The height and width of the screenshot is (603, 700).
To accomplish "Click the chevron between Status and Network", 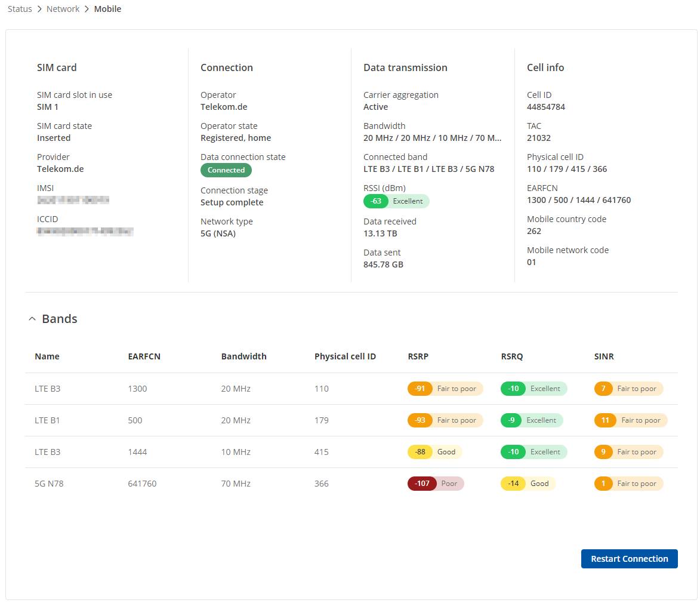I will point(39,10).
